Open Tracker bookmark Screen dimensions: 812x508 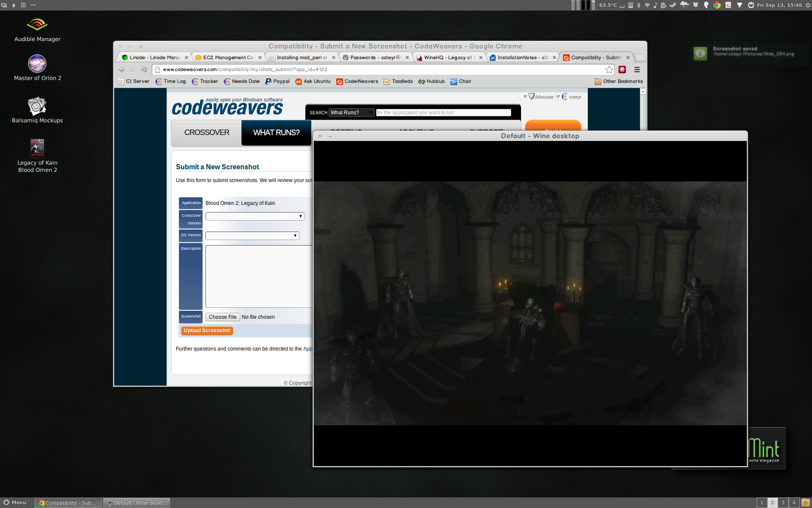[205, 81]
